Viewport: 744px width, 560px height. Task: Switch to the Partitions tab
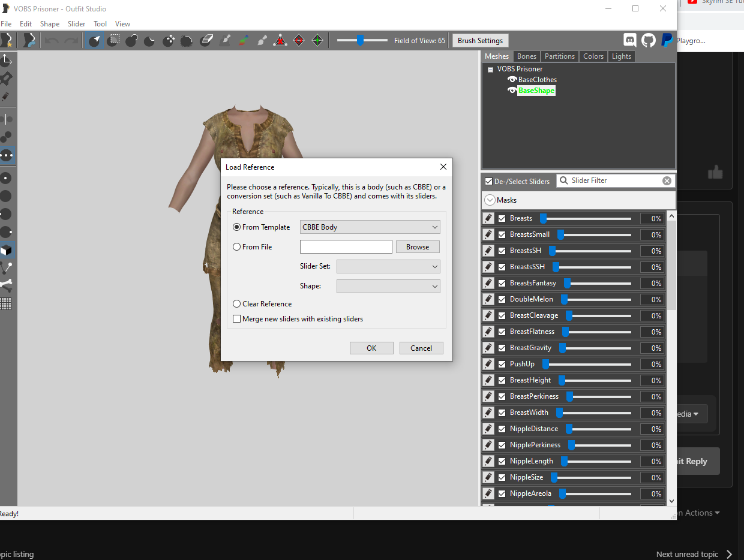pyautogui.click(x=560, y=56)
